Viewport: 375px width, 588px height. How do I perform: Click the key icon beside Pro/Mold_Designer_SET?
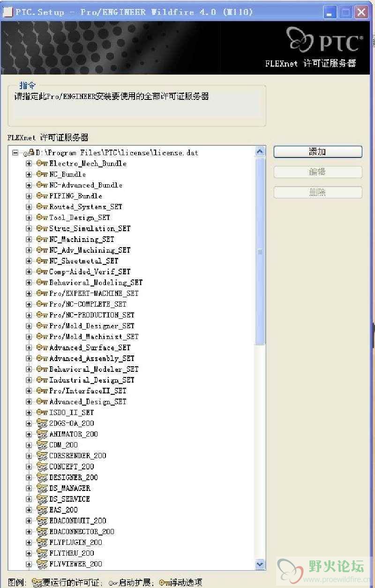(x=42, y=325)
